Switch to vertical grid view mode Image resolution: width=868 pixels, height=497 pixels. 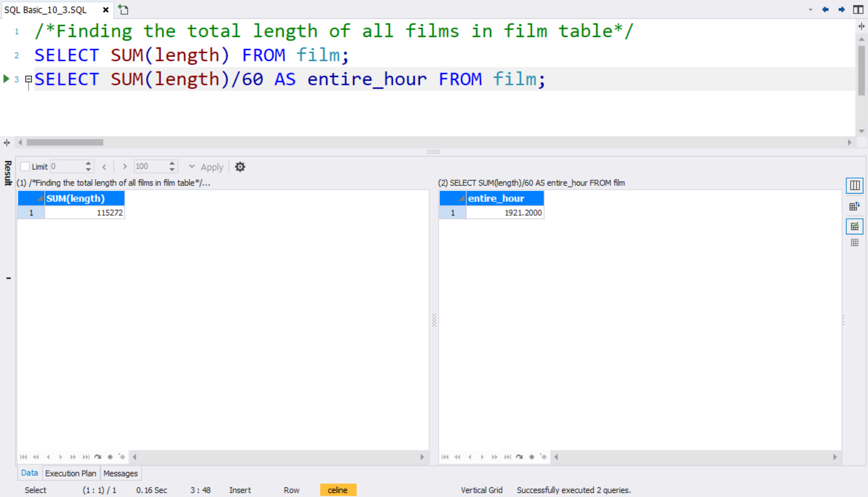855,186
